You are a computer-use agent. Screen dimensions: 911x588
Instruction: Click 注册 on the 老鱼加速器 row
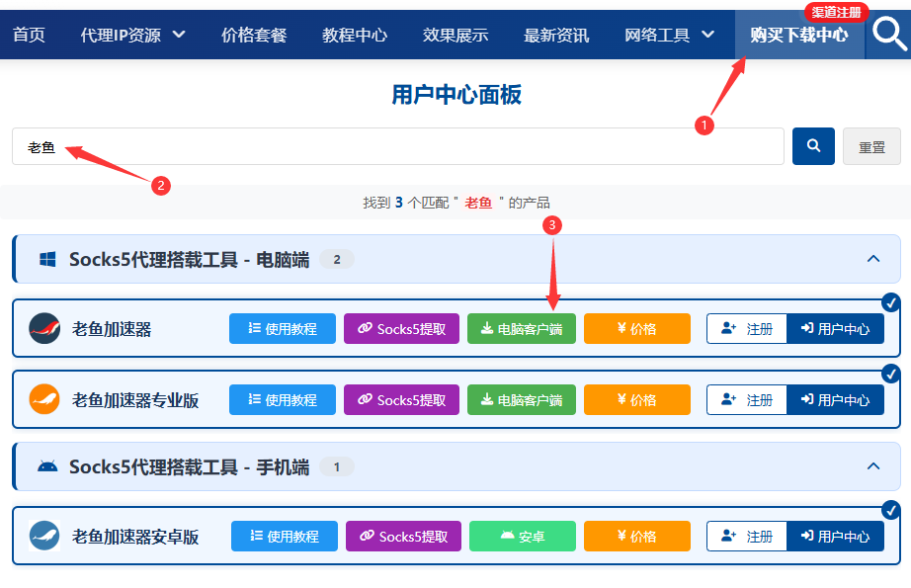pyautogui.click(x=747, y=329)
